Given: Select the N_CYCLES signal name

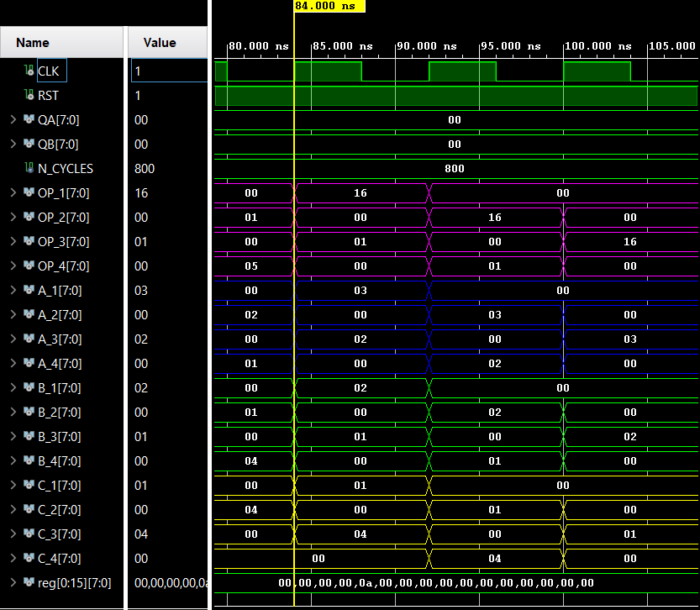Looking at the screenshot, I should pyautogui.click(x=66, y=169).
